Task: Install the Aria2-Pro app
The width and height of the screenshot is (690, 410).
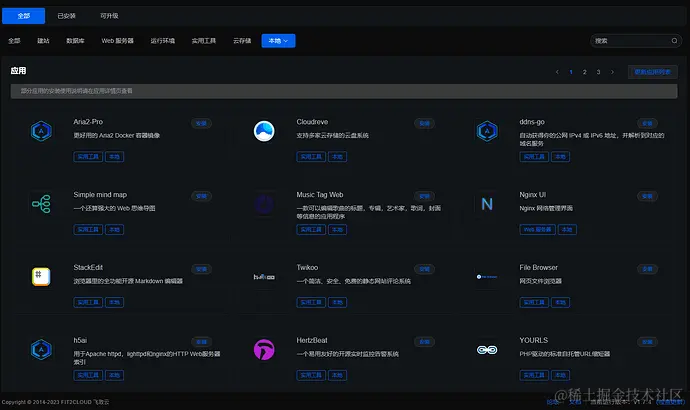Action: [202, 123]
